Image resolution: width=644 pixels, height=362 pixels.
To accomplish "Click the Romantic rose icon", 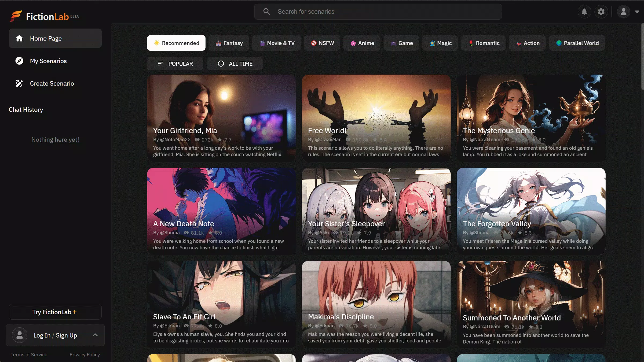I will click(471, 43).
